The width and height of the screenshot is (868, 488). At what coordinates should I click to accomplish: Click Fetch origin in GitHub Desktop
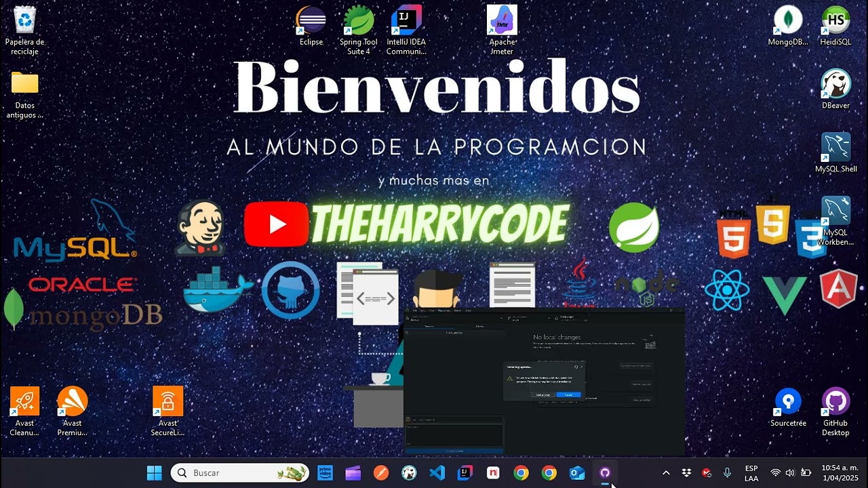[x=574, y=319]
